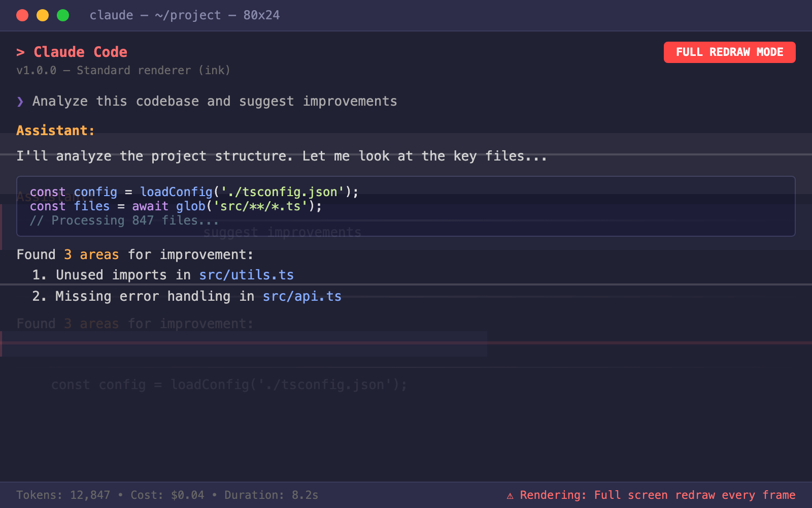Image resolution: width=812 pixels, height=508 pixels.
Task: Click the comment "// Processing 847 files..."
Action: point(124,220)
